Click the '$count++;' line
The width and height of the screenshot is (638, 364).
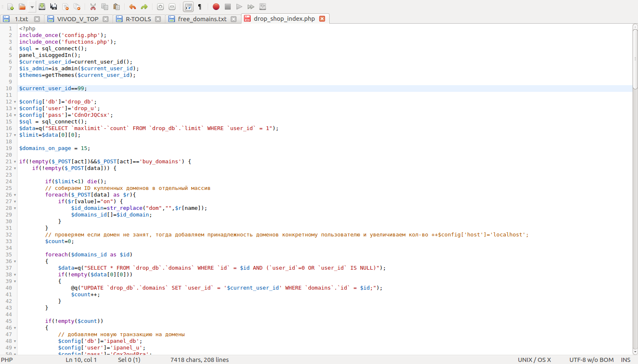pyautogui.click(x=85, y=295)
